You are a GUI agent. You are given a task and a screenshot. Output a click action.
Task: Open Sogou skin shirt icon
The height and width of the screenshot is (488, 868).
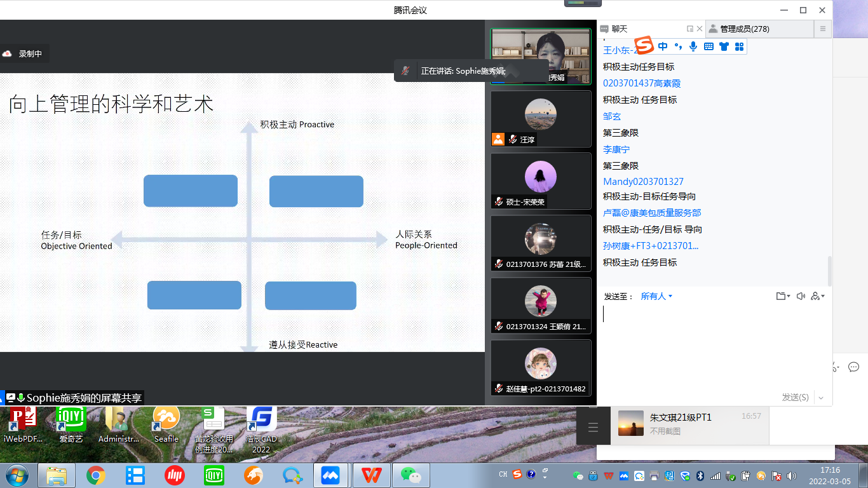point(724,46)
